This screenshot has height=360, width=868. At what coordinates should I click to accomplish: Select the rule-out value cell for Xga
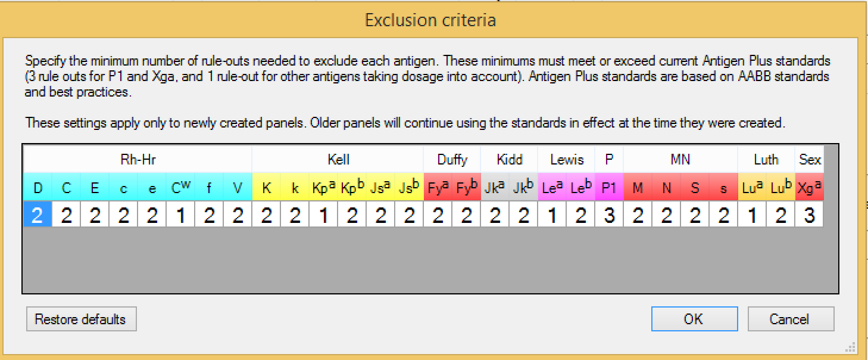coord(809,215)
